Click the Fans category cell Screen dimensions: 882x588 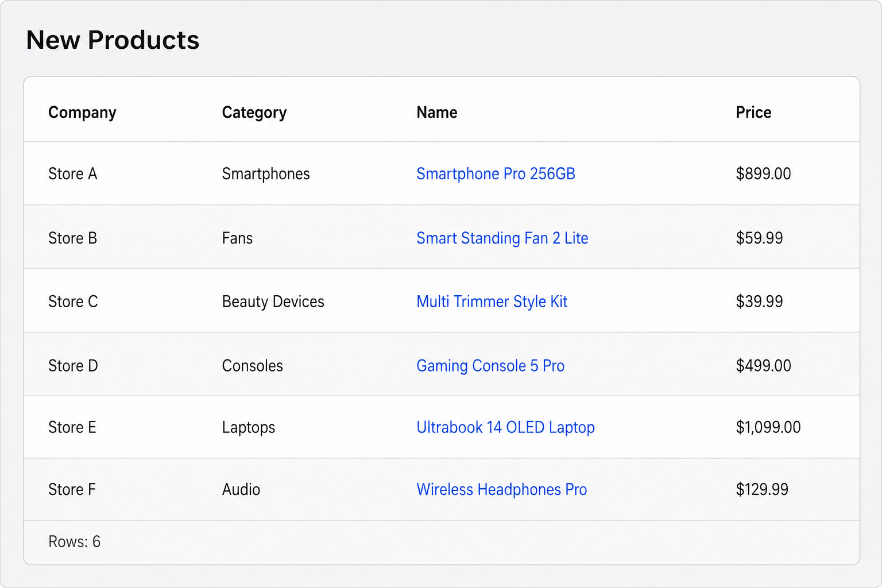click(x=237, y=238)
